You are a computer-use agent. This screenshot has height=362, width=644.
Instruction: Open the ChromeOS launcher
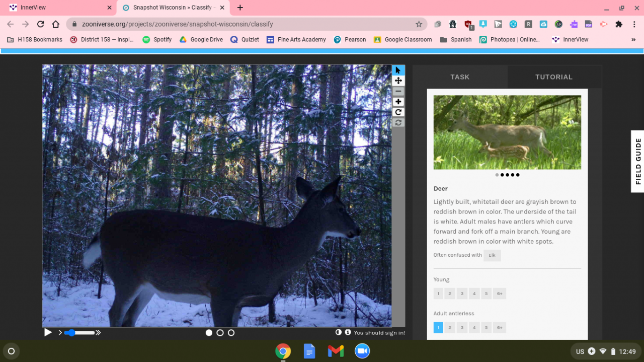(11, 351)
